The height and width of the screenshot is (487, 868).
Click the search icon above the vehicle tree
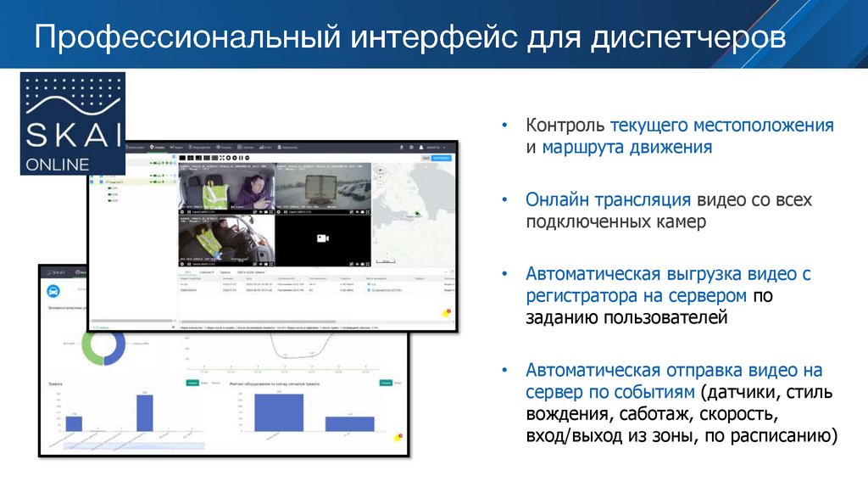174,156
